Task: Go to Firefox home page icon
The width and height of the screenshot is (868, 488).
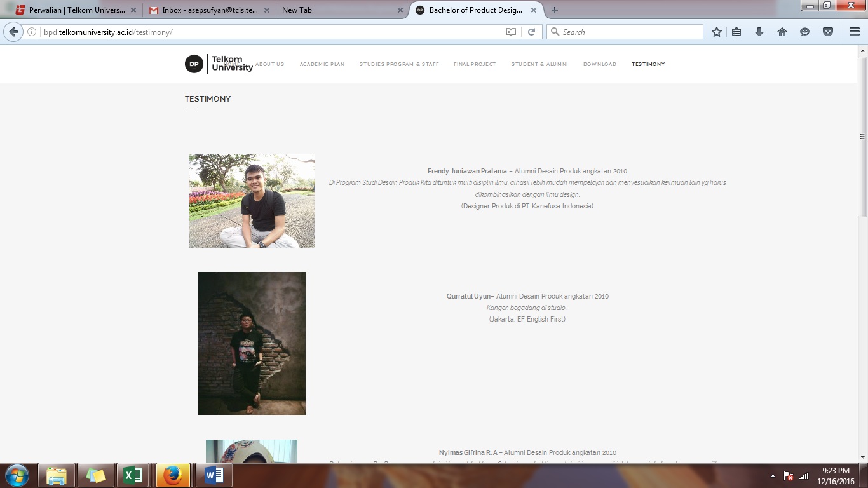Action: 782,32
